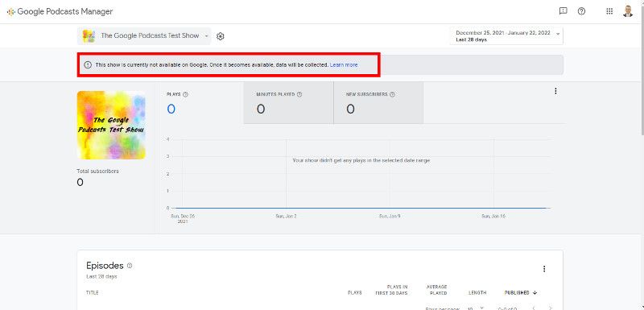Sort episodes by AVERAGE PLAYED column

tap(436, 290)
